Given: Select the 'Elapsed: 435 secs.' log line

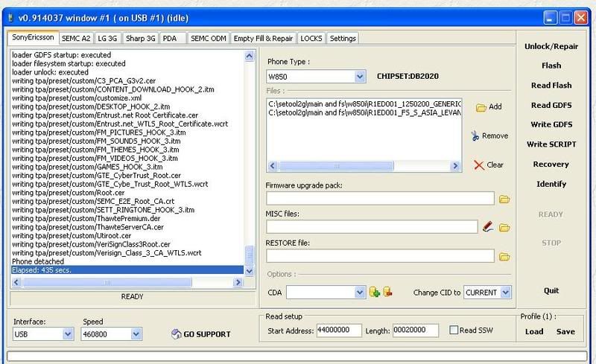Looking at the screenshot, I should point(127,270).
